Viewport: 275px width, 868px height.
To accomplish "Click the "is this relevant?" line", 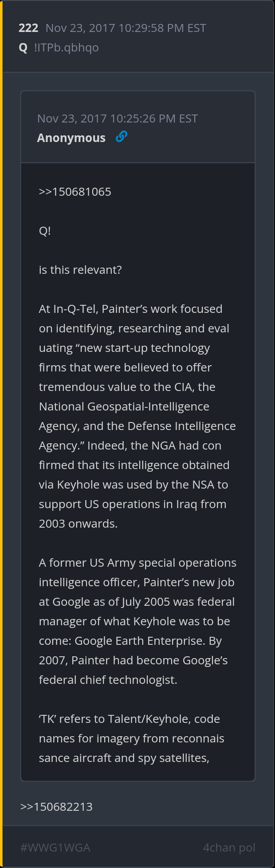I will (x=80, y=270).
